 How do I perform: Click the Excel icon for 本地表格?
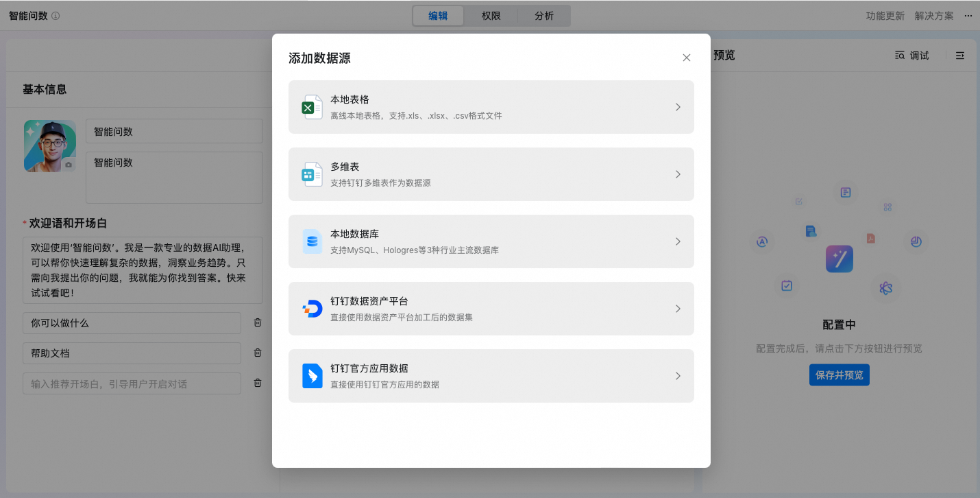[313, 107]
